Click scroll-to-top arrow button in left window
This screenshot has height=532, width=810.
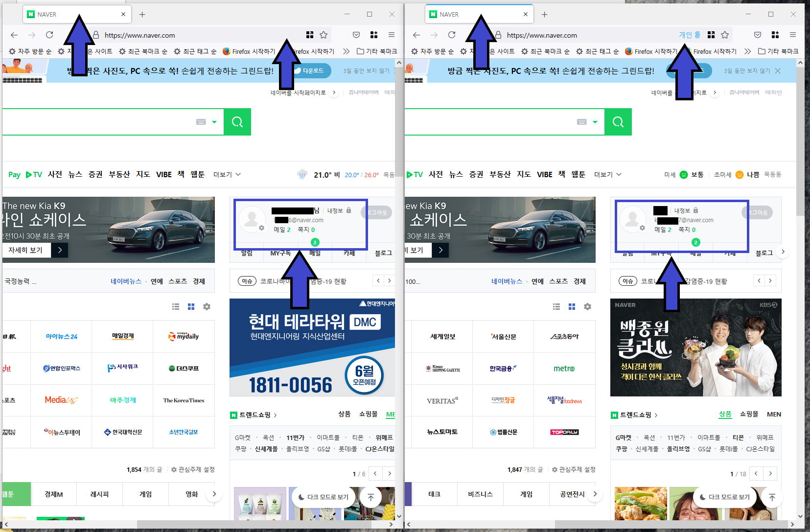tap(371, 497)
